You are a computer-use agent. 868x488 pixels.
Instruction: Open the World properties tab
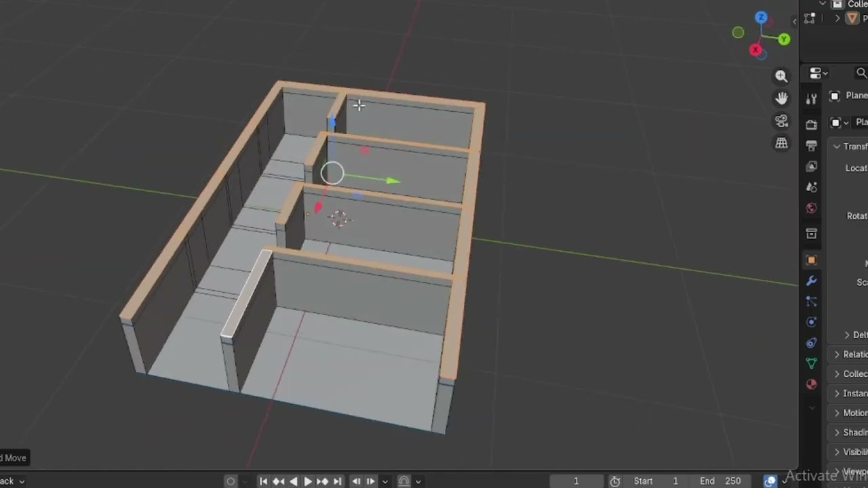point(811,208)
